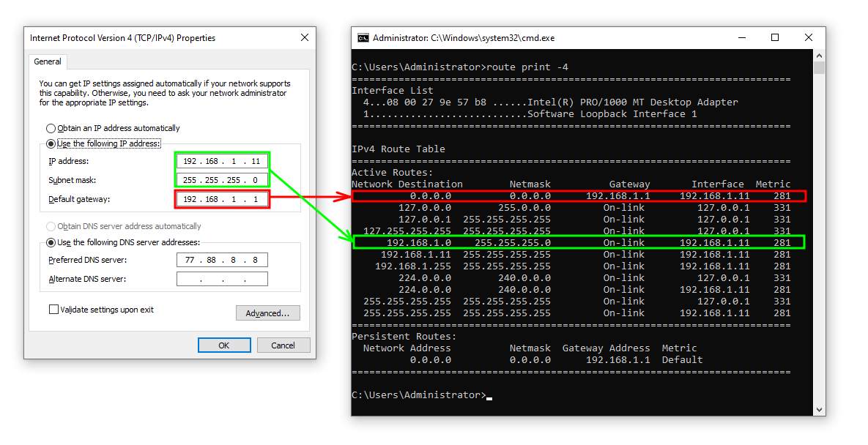Click the Default gateway field
This screenshot has height=445, width=868.
222,199
